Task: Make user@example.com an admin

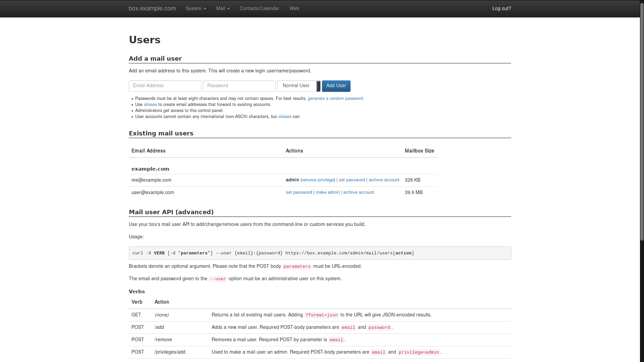Action: point(327,192)
